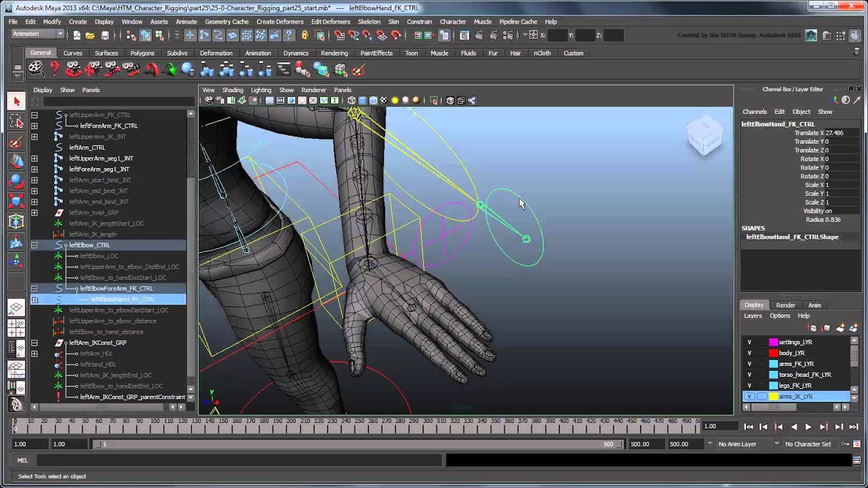The height and width of the screenshot is (488, 868).
Task: Play the animation forwards
Action: click(808, 427)
